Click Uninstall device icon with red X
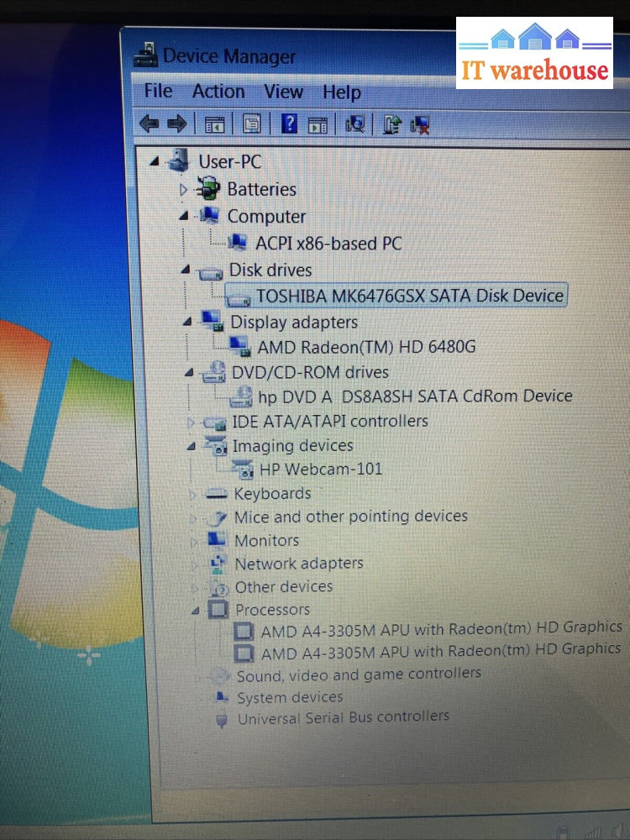 click(x=420, y=126)
